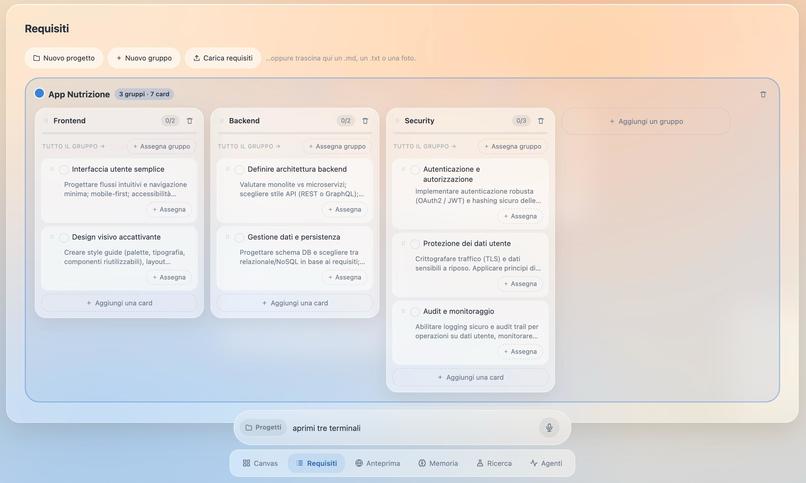Check the Autenticazione e autorizzazione card circle
This screenshot has width=806, height=483.
click(x=415, y=170)
